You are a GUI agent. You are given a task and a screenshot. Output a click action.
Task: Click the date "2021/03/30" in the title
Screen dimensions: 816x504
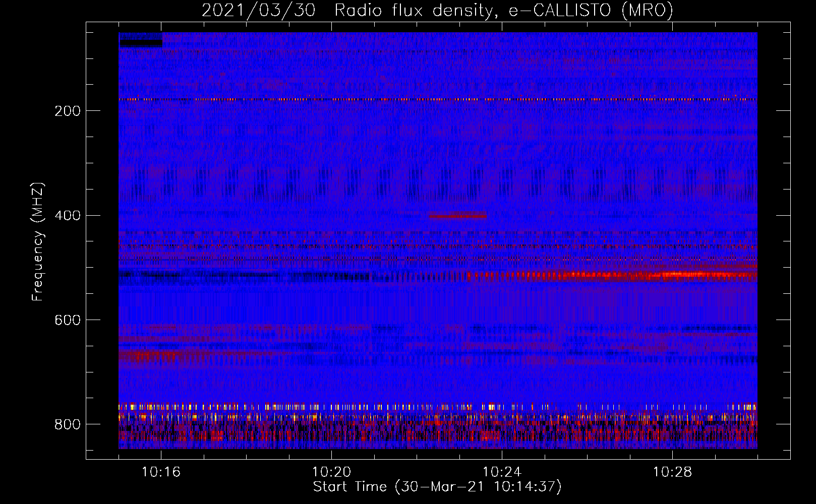(x=259, y=10)
